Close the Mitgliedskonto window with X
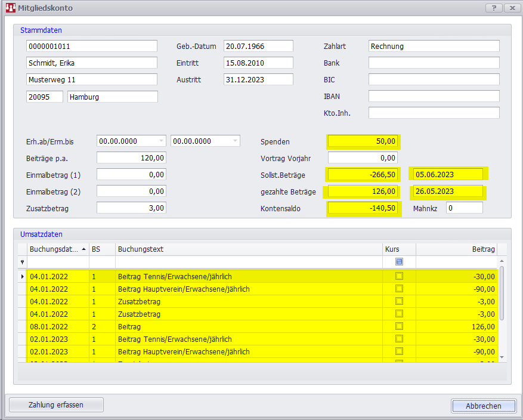Screen dimensions: 523x420 (512, 8)
